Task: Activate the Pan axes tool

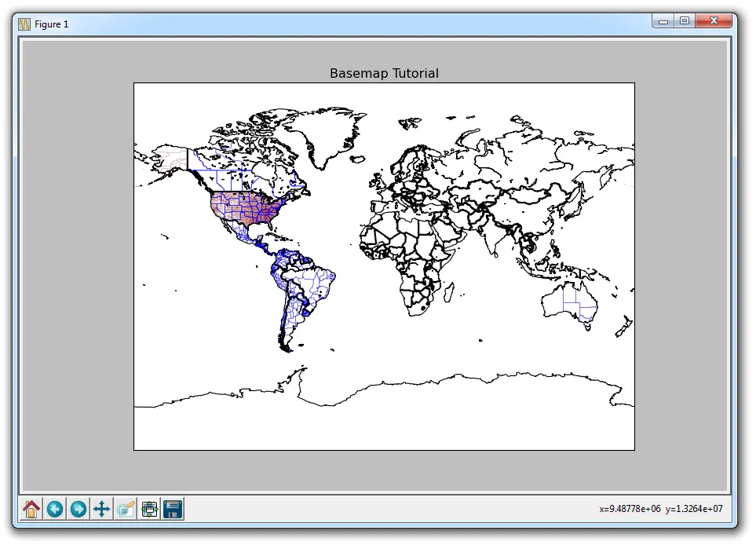Action: 102,509
